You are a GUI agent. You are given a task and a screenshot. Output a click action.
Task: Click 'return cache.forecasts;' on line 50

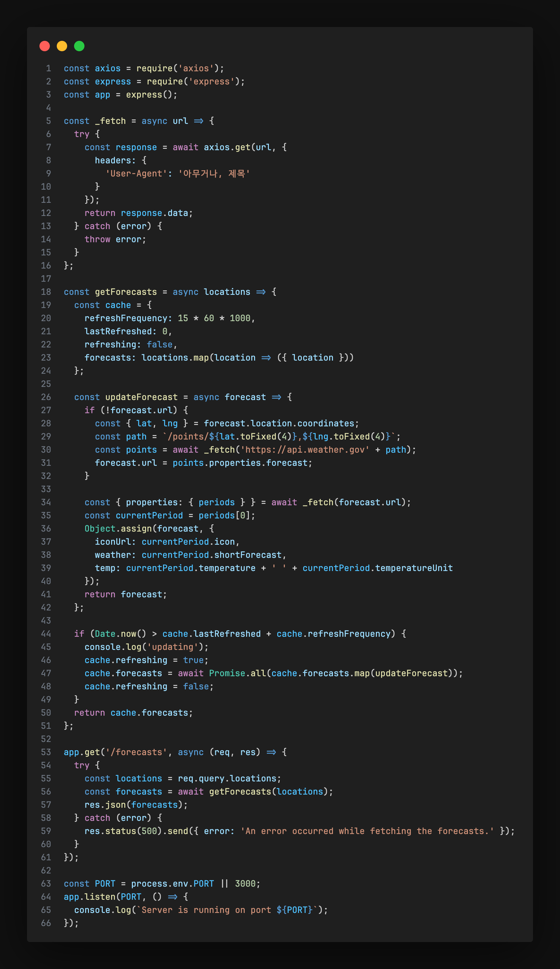tap(134, 713)
